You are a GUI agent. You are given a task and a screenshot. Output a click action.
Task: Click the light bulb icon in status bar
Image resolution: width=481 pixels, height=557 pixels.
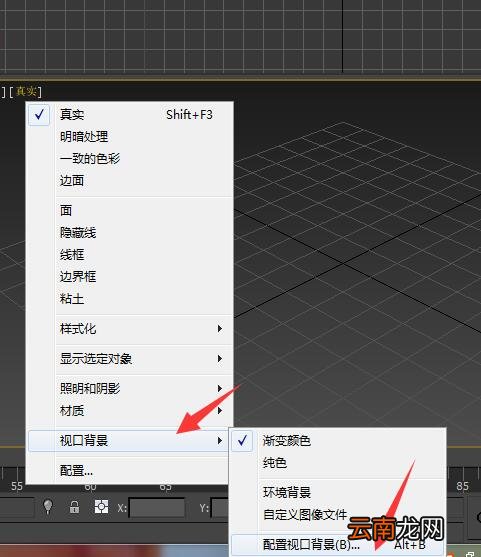[48, 507]
